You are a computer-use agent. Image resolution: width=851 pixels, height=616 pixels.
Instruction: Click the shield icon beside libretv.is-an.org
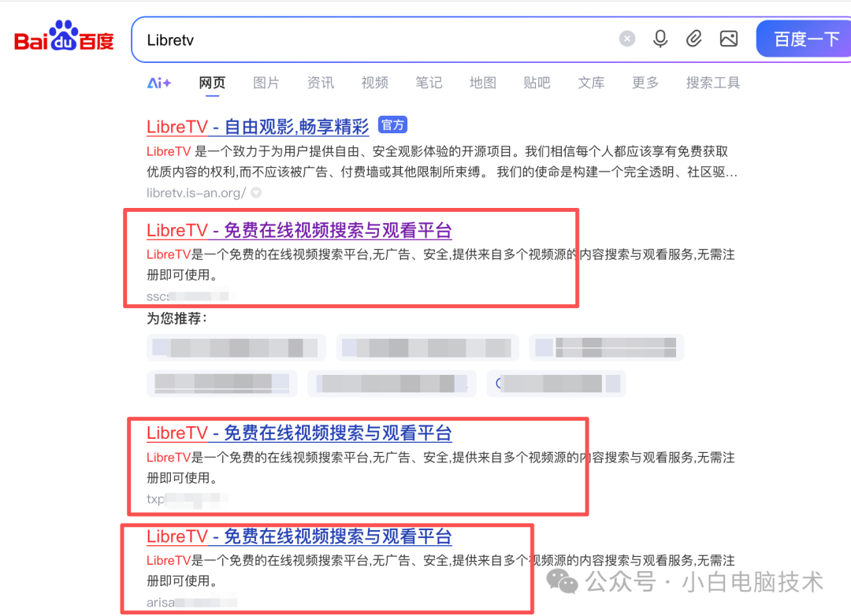(256, 192)
